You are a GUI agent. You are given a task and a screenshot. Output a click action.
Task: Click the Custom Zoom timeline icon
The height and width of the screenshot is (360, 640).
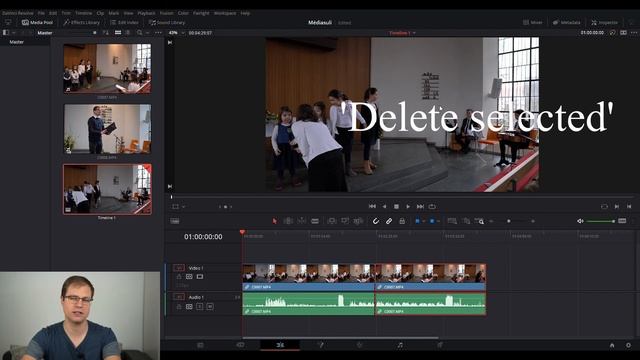click(x=480, y=221)
